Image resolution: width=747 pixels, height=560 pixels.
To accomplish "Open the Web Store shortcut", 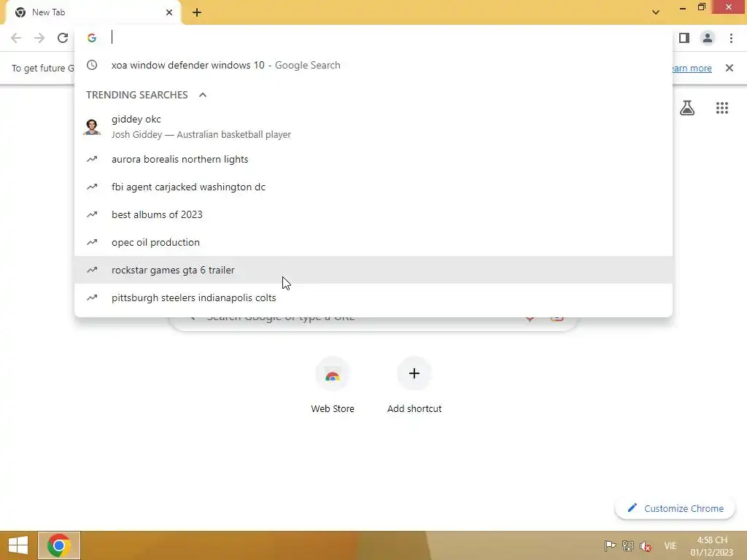I will pos(333,386).
